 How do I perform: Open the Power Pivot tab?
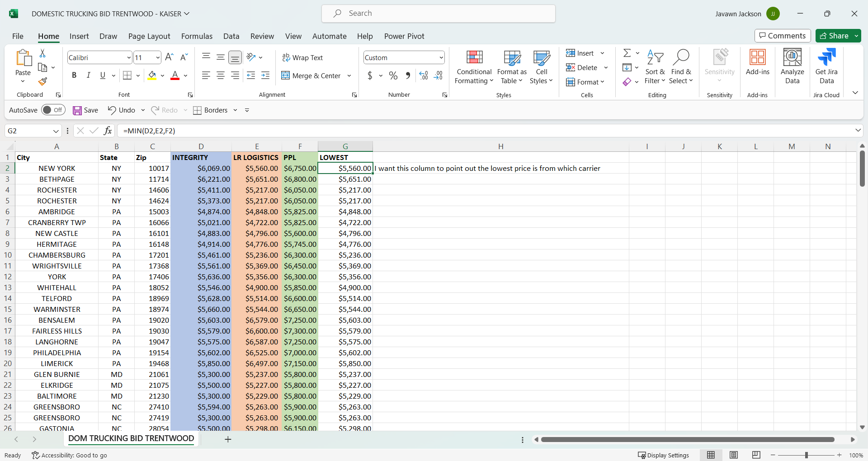click(404, 36)
